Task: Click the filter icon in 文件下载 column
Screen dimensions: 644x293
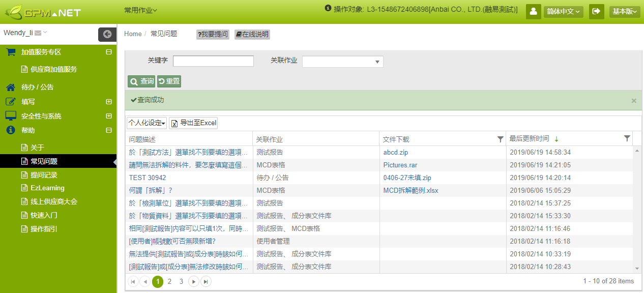Action: pos(500,139)
